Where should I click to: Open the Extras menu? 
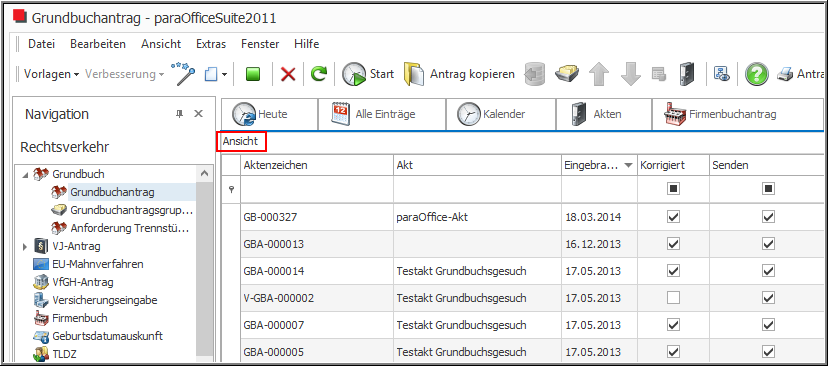211,44
